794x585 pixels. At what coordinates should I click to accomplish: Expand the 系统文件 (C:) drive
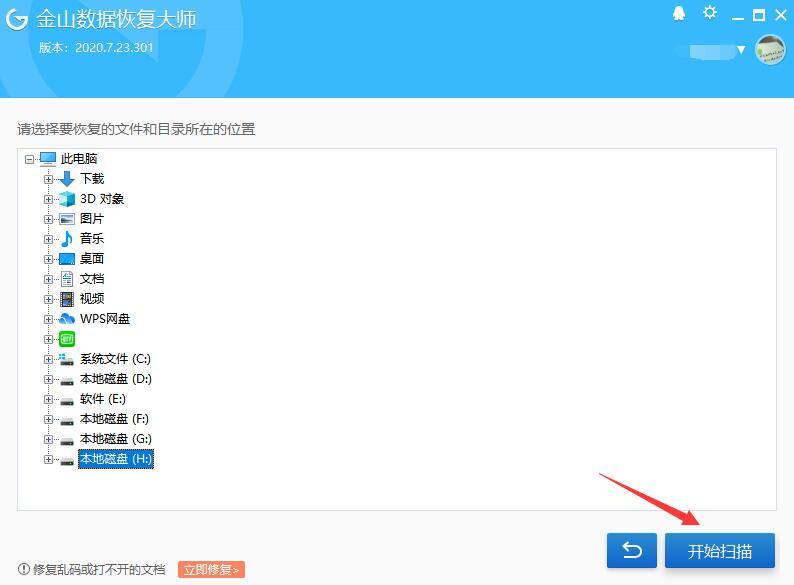(x=48, y=359)
